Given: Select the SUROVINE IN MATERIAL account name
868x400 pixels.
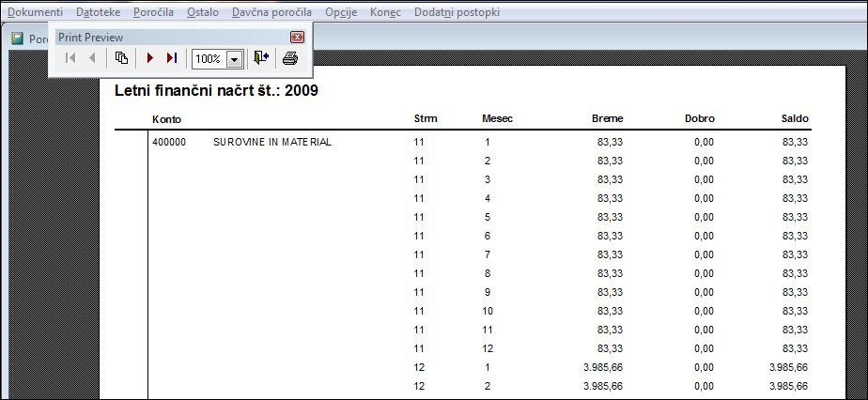Looking at the screenshot, I should tap(272, 142).
